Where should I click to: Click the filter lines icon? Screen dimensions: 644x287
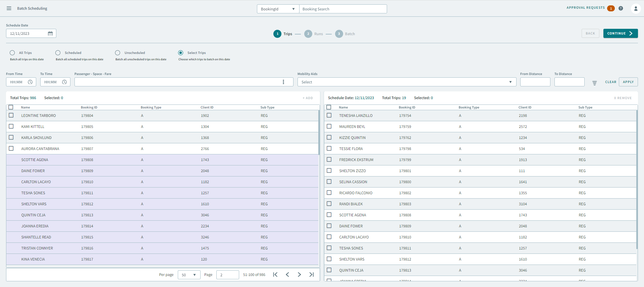[594, 83]
